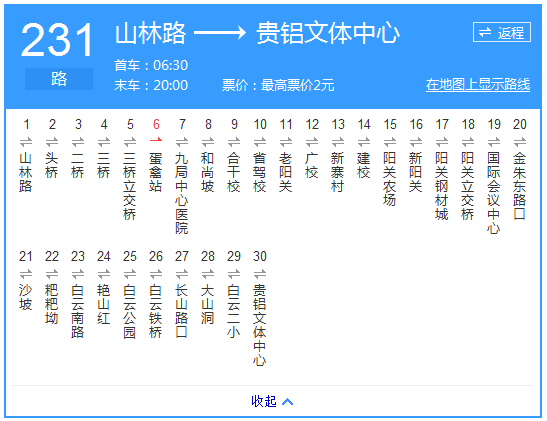Select stop 九局中心医院

coord(182,193)
